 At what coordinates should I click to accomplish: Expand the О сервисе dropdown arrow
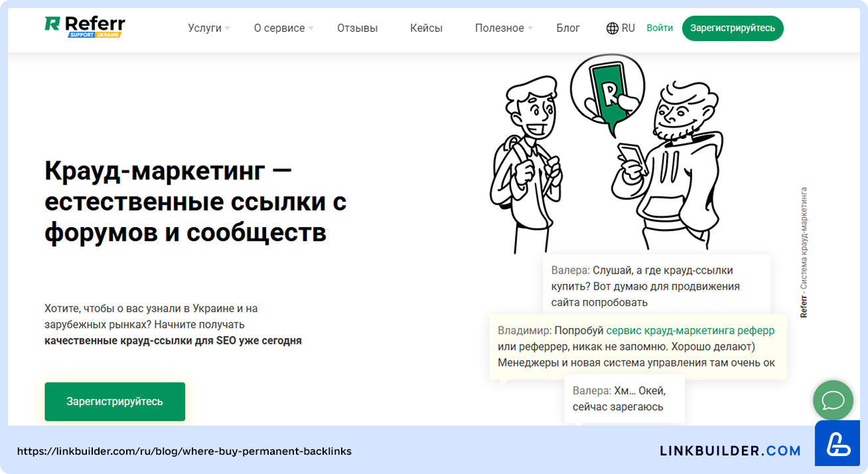[311, 29]
